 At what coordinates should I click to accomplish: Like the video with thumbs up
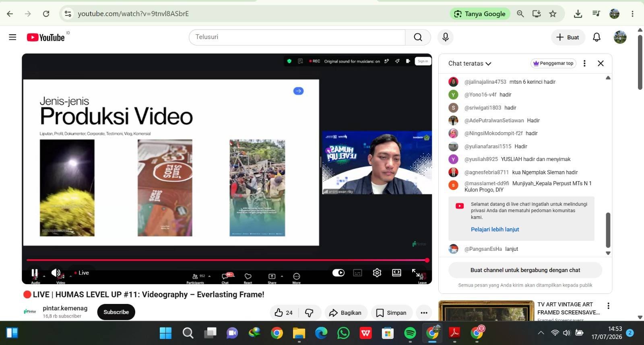point(284,313)
